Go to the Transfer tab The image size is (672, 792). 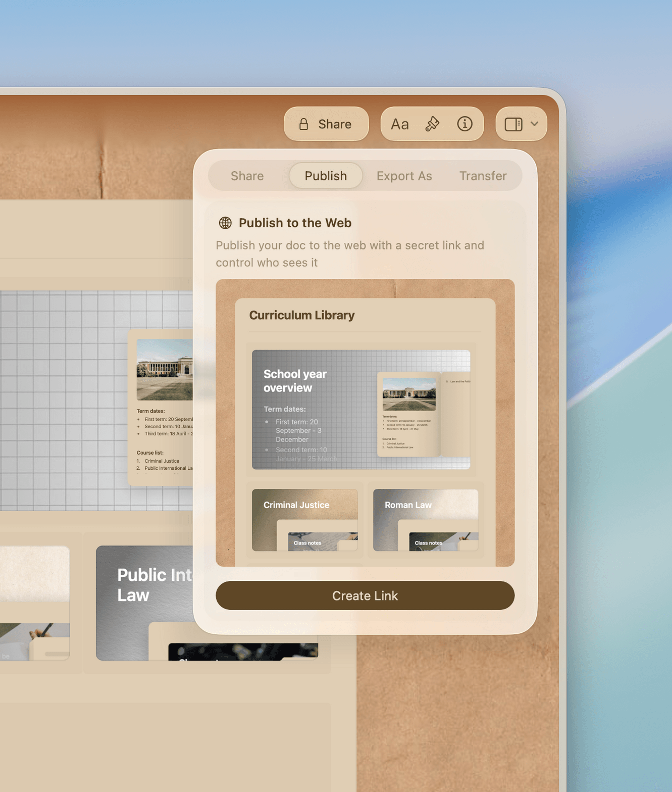click(x=483, y=176)
